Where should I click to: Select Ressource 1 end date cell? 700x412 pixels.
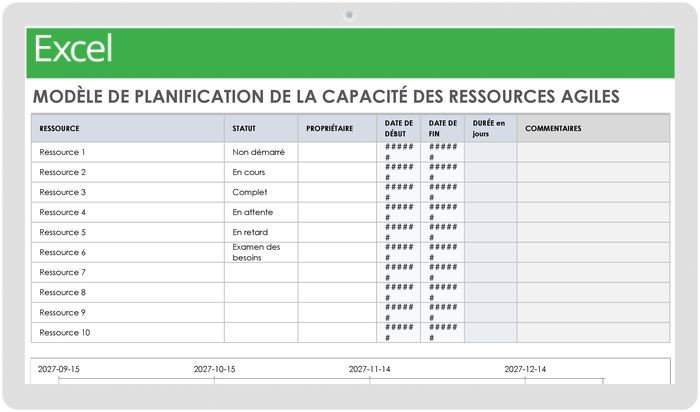[442, 152]
